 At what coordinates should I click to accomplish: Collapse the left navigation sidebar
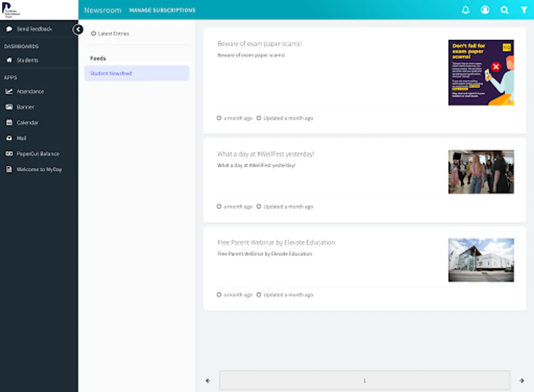coord(78,29)
